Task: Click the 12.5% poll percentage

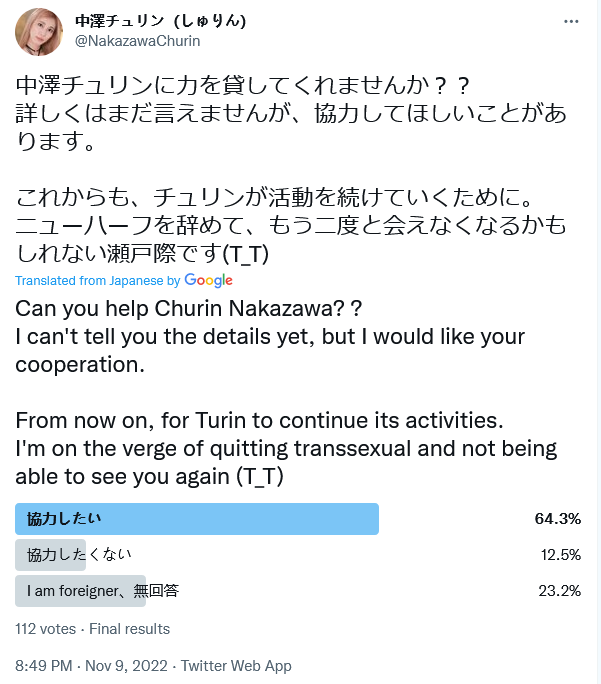Action: (561, 555)
